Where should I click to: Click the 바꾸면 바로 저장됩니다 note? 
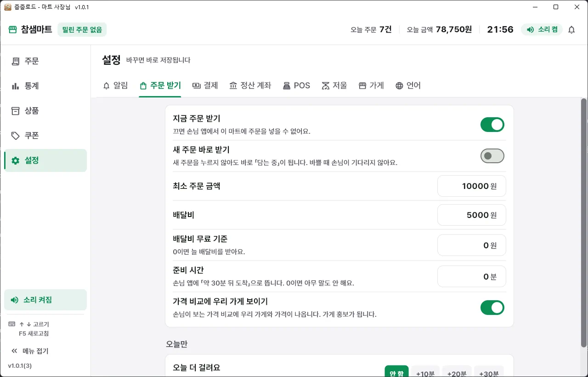(x=158, y=60)
